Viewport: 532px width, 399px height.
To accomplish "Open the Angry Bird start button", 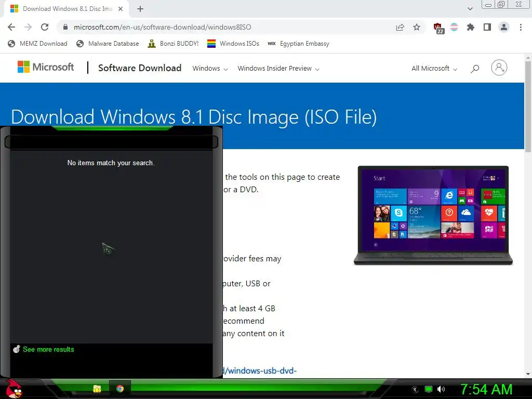I will pyautogui.click(x=13, y=389).
